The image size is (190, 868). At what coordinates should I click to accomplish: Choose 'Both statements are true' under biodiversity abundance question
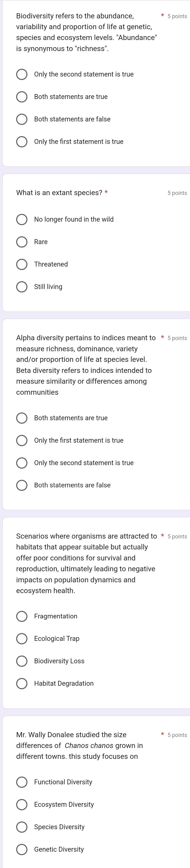coord(22,97)
